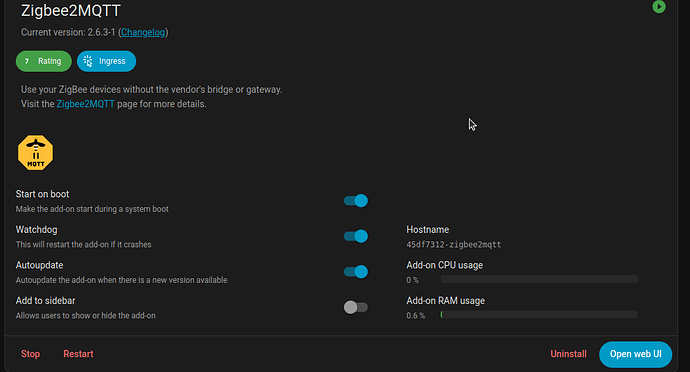Disable the Start on boot toggle
The width and height of the screenshot is (690, 372).
[x=356, y=201]
